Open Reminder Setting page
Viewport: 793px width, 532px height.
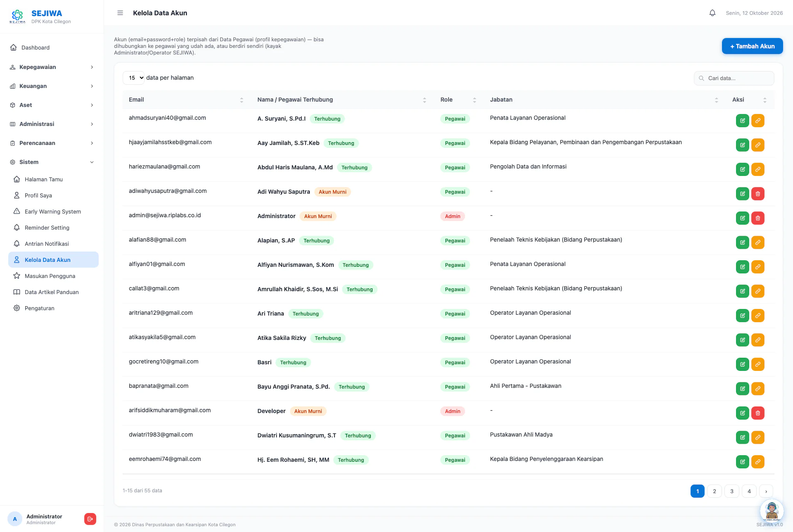(53, 228)
